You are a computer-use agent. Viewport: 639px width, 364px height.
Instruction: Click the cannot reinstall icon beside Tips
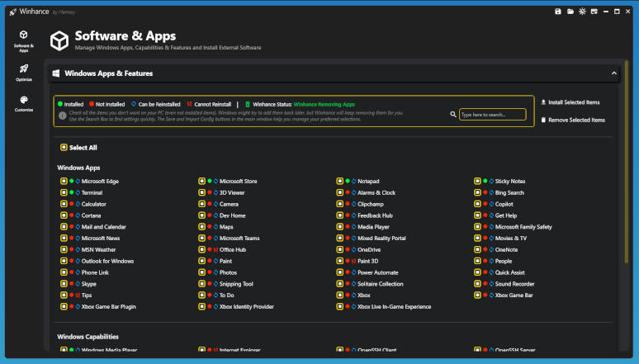[x=78, y=295]
